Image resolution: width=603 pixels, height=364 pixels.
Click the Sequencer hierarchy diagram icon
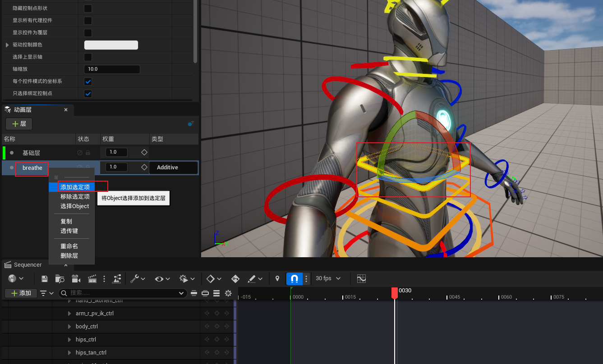point(117,279)
